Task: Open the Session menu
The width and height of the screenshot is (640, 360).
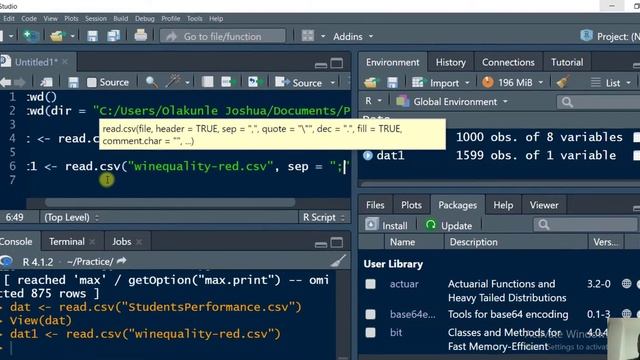Action: pos(96,19)
